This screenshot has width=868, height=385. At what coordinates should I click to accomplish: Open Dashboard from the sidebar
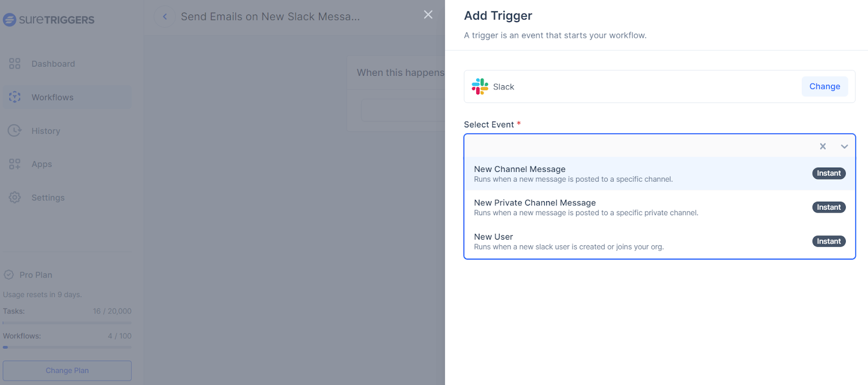[67, 64]
